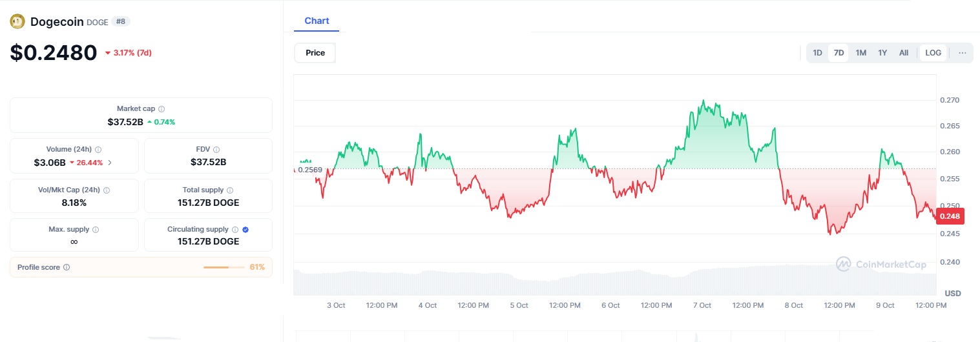Click the Market cap info icon

[x=162, y=109]
